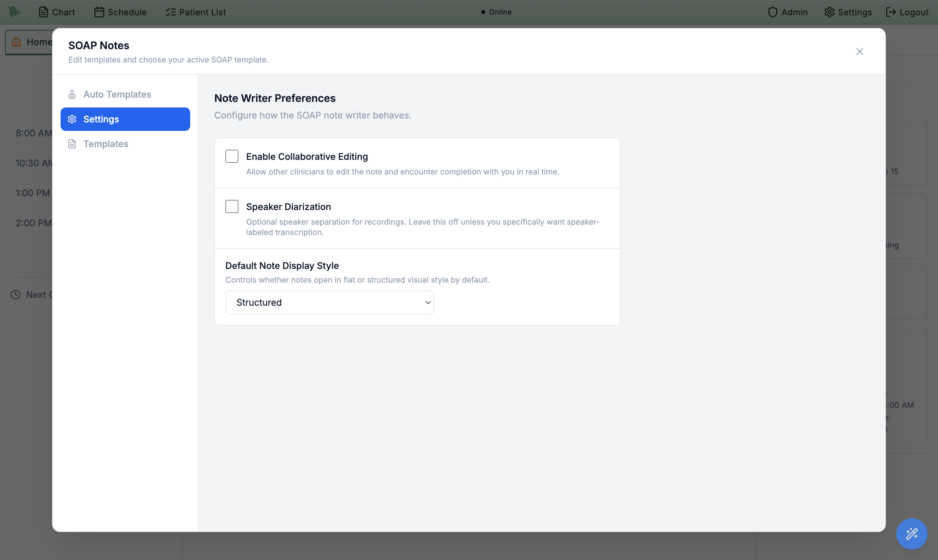This screenshot has width=938, height=560.
Task: Click the Online status indicator
Action: pos(496,12)
